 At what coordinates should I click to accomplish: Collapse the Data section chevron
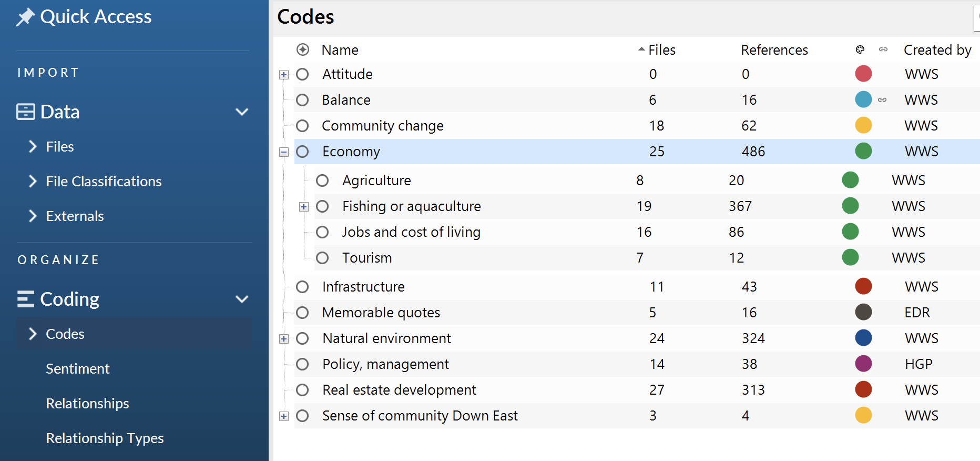click(242, 112)
